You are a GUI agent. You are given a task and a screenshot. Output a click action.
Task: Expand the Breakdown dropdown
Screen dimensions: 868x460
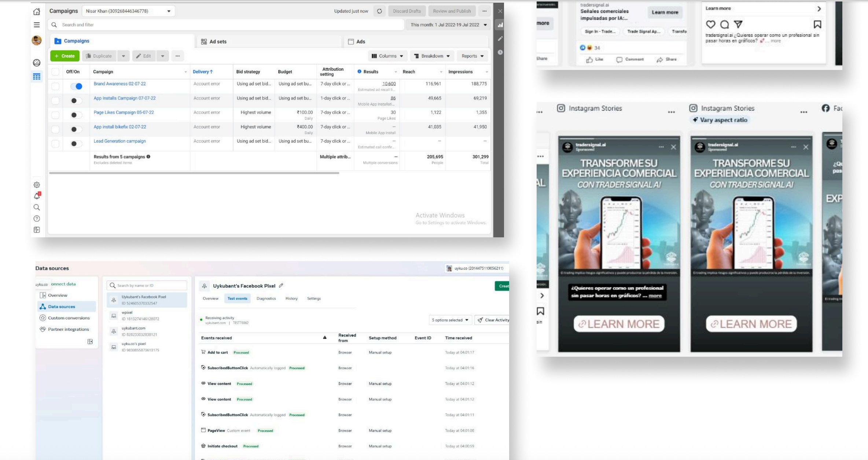pos(432,56)
